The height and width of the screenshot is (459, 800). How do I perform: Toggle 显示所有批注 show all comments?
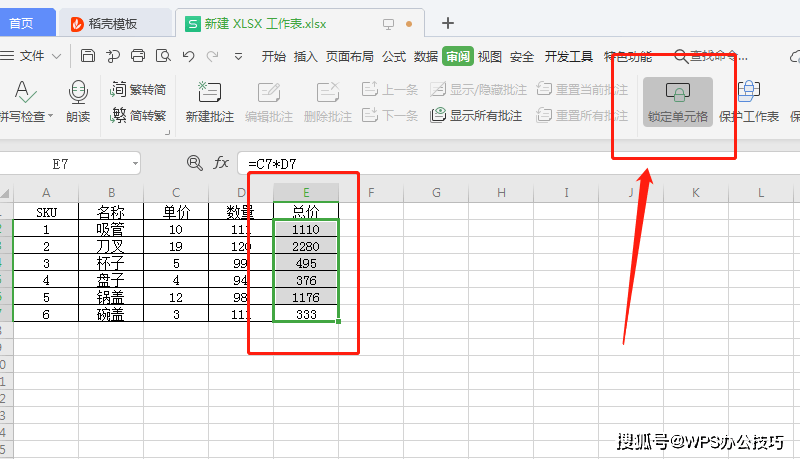[x=476, y=116]
